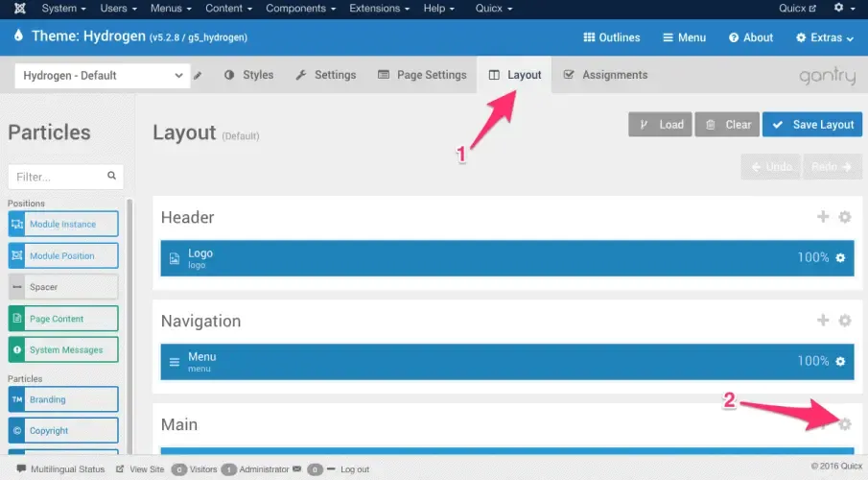Expand the Extras dropdown
Viewport: 868px width, 480px height.
coord(825,37)
